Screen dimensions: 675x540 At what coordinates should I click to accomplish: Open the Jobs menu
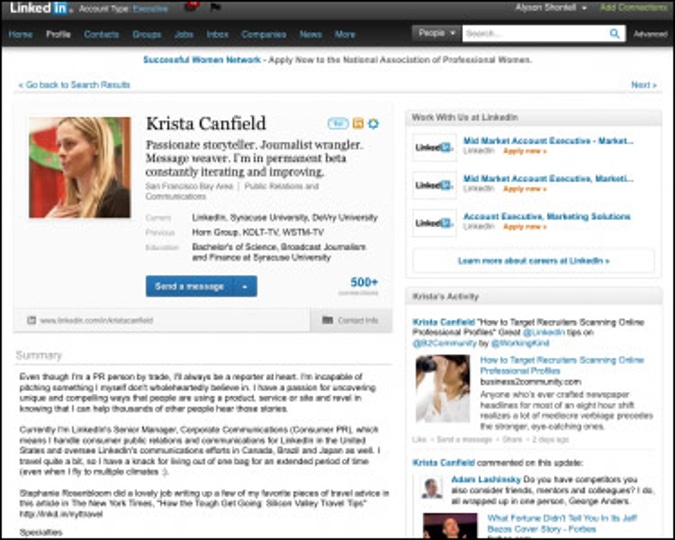(184, 34)
